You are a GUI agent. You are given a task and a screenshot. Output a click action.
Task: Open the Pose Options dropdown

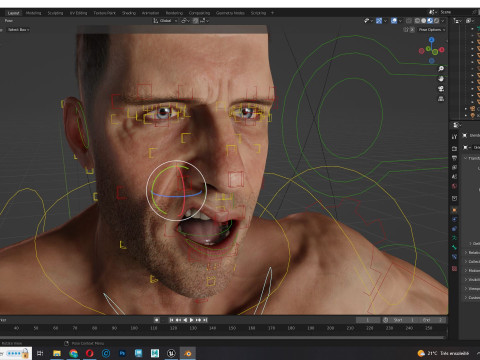point(432,30)
